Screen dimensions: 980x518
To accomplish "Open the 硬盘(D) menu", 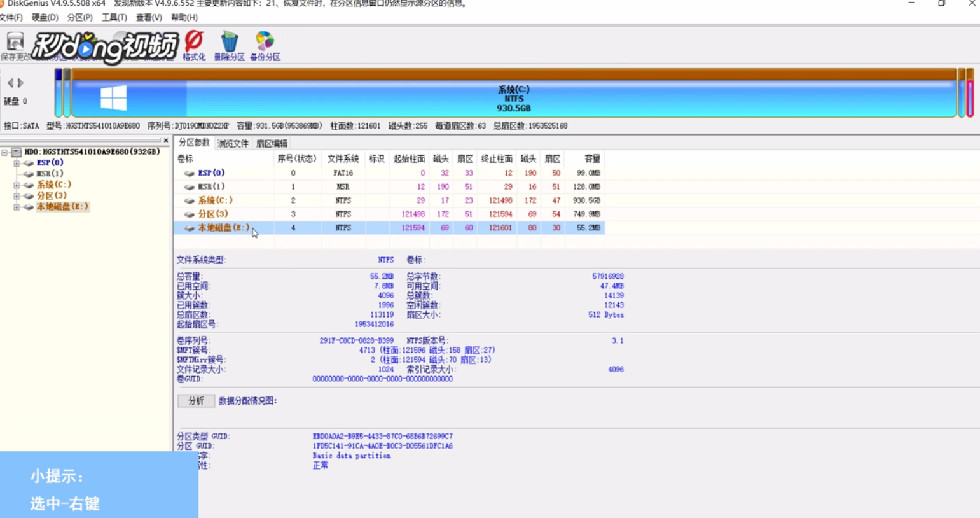I will pyautogui.click(x=45, y=17).
